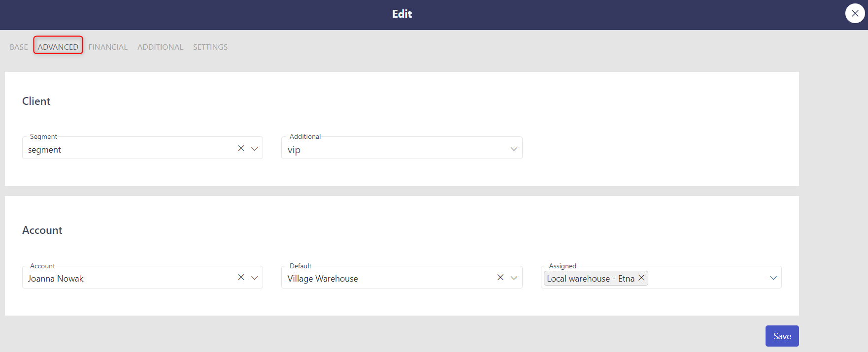Open the ADVANCED tab

[x=58, y=47]
